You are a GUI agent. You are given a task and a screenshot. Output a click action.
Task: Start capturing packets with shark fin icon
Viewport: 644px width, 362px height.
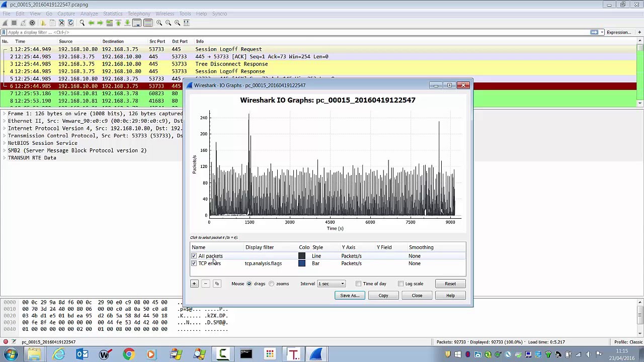tap(5, 23)
